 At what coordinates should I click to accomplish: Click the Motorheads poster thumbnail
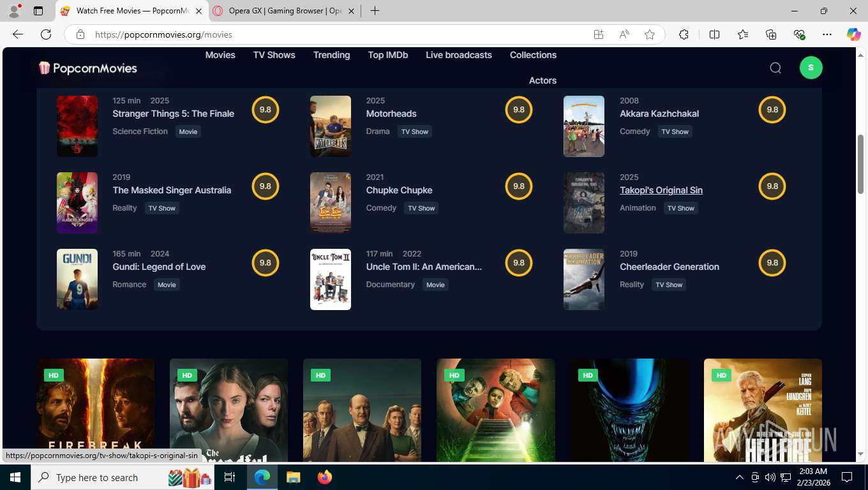point(331,126)
